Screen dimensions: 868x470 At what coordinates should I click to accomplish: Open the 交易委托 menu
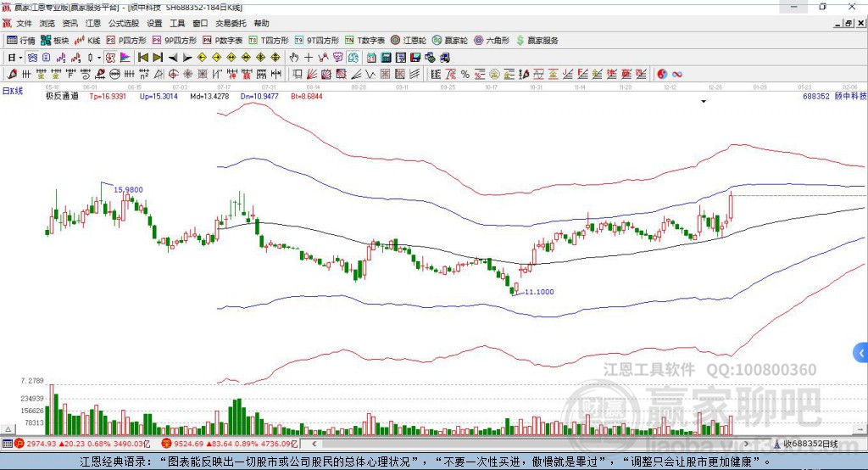click(x=231, y=23)
